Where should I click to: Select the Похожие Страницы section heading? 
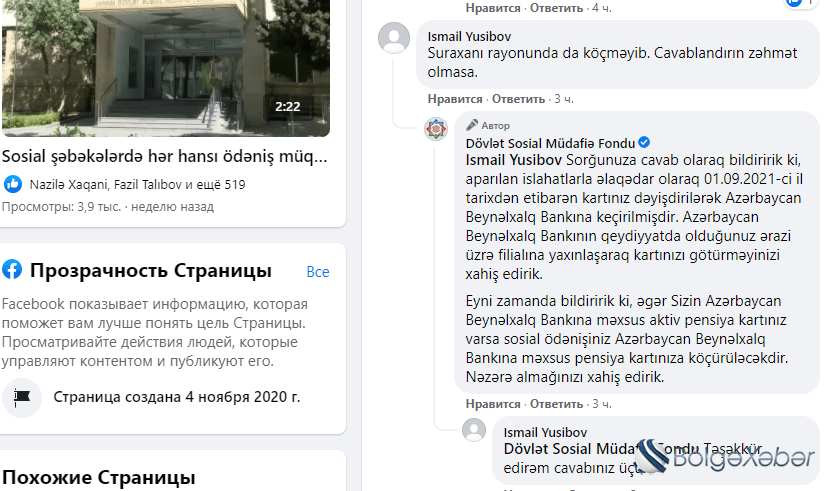click(x=99, y=477)
